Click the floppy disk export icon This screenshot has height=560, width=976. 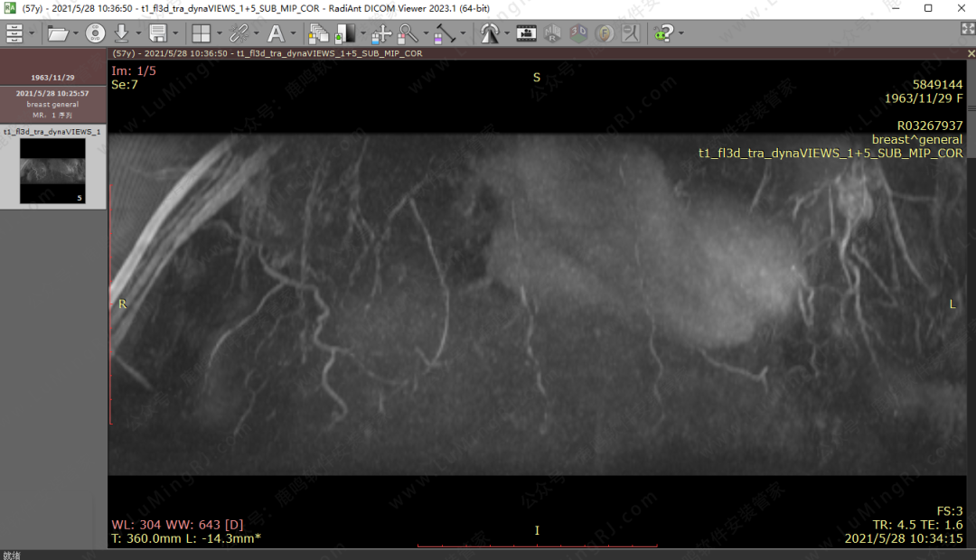pos(157,33)
